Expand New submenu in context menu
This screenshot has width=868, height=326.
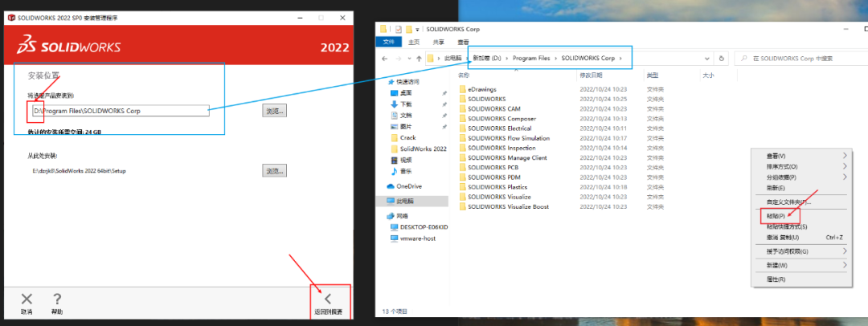tap(800, 265)
